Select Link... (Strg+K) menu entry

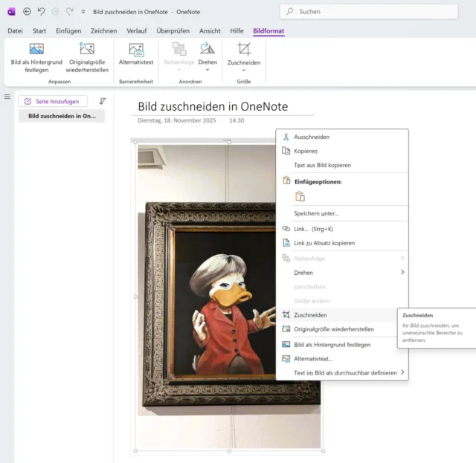coord(342,229)
